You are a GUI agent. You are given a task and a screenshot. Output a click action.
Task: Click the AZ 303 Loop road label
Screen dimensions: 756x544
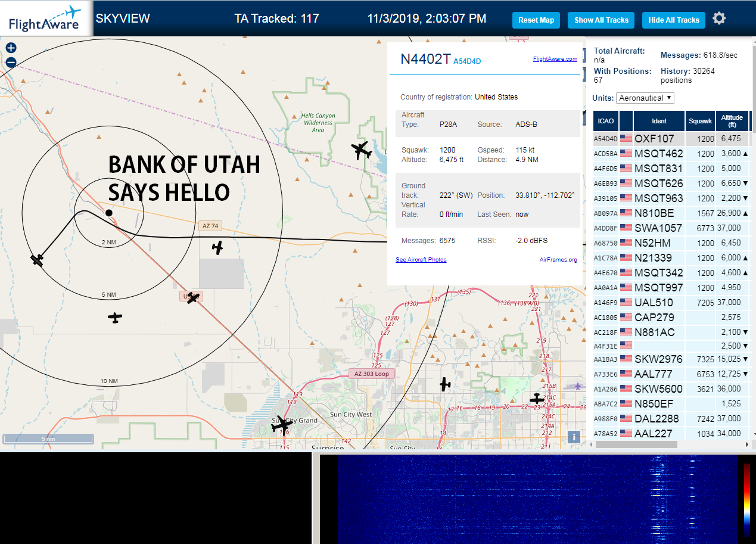click(x=371, y=374)
